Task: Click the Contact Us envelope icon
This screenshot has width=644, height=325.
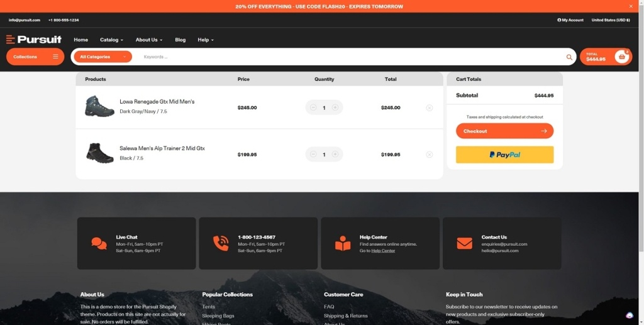Action: [464, 244]
